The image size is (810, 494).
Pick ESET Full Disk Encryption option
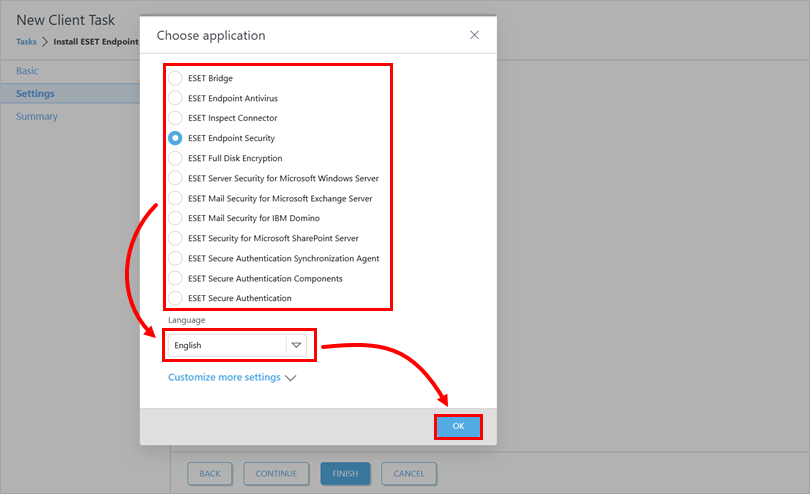[176, 158]
